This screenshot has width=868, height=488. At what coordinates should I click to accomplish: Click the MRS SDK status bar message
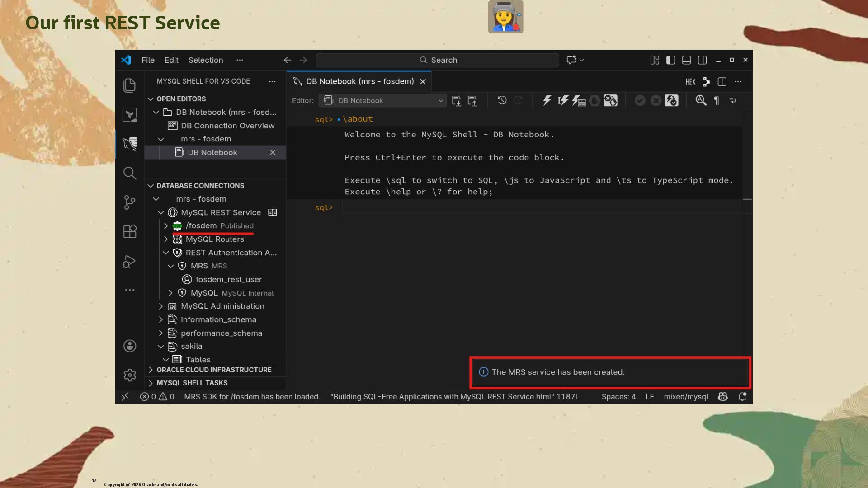[x=252, y=397]
